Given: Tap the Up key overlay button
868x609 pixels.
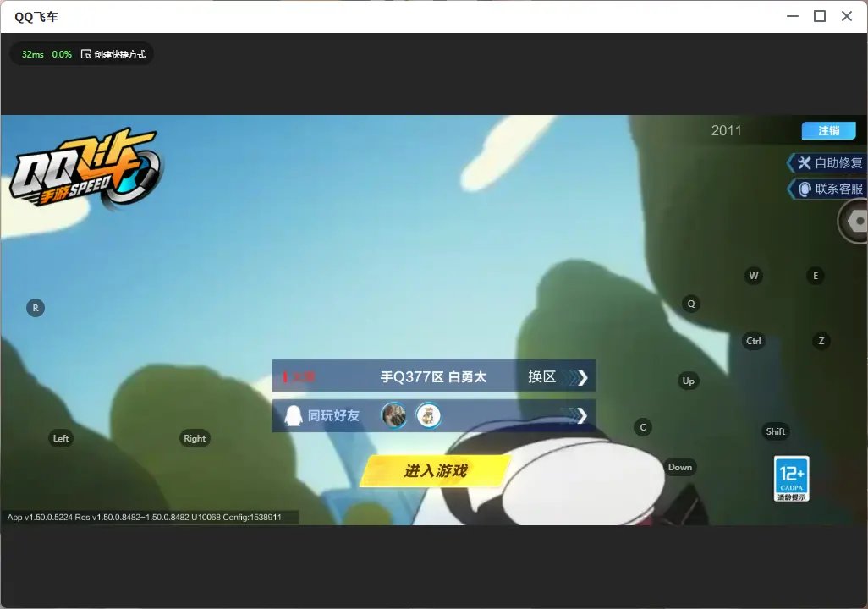Looking at the screenshot, I should [x=688, y=381].
